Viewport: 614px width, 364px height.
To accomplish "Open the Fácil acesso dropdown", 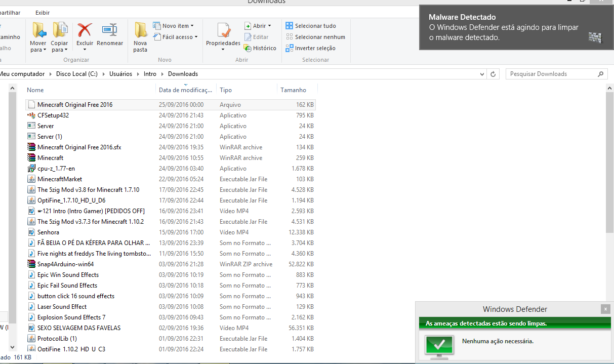I will 196,37.
